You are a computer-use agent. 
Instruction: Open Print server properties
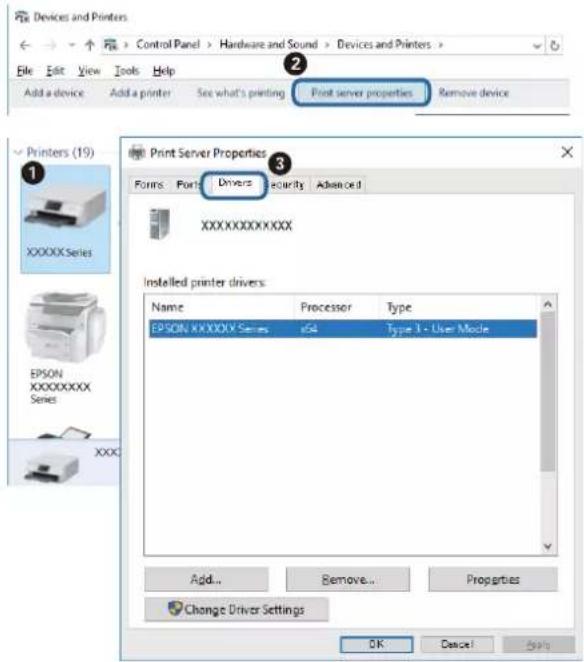pos(361,92)
